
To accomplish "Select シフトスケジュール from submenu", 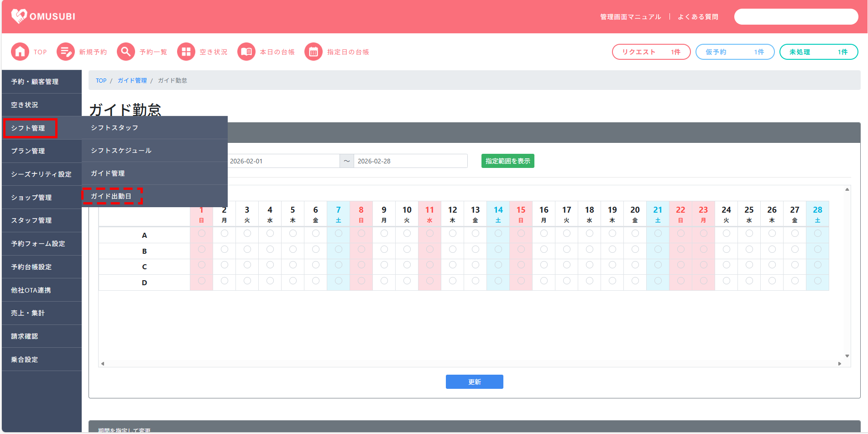I will coord(121,151).
